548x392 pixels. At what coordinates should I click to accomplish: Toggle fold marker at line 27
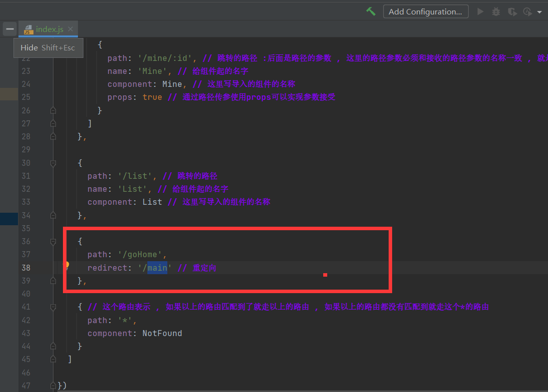pos(53,123)
